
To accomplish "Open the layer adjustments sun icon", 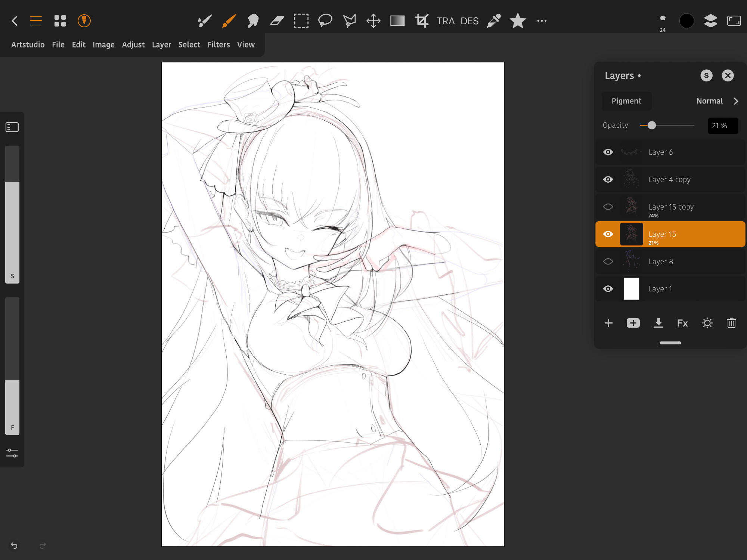I will (707, 323).
